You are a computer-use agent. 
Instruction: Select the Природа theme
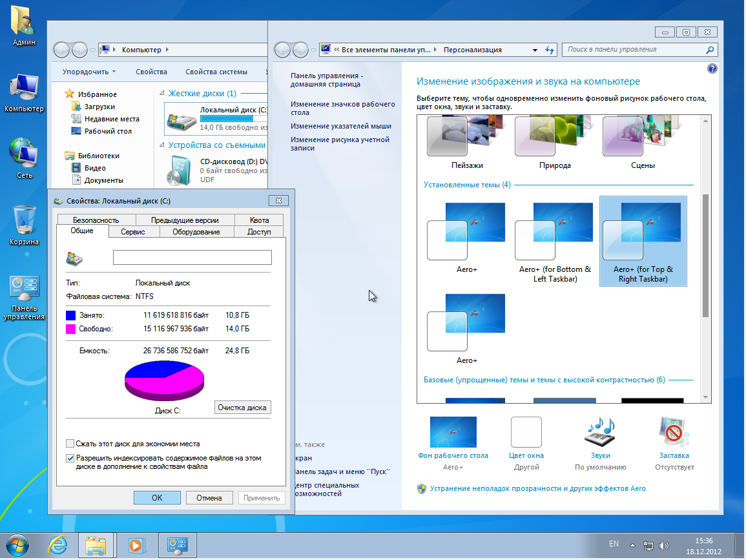coord(555,143)
